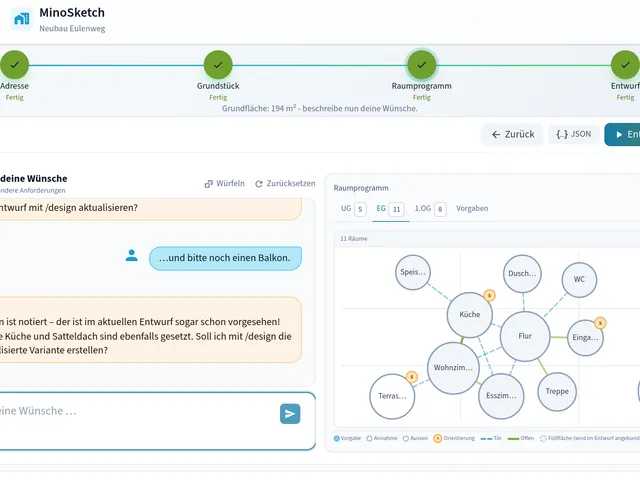Select the Küche room node
The height and width of the screenshot is (480, 640).
pos(469,315)
